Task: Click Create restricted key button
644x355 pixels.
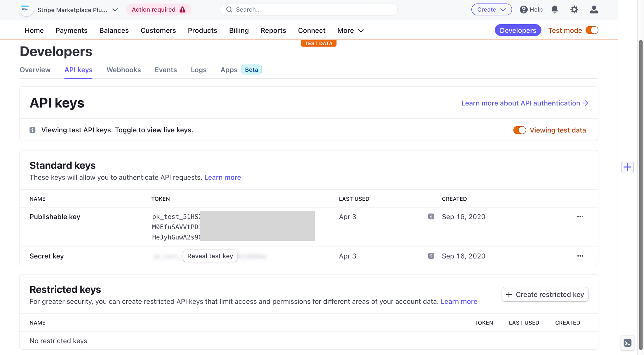Action: pos(545,294)
